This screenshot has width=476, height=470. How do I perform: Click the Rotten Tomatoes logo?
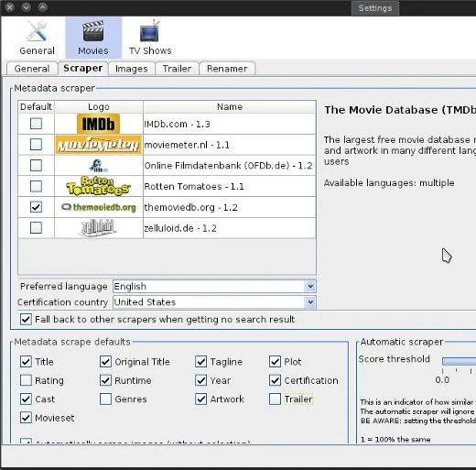coord(98,186)
